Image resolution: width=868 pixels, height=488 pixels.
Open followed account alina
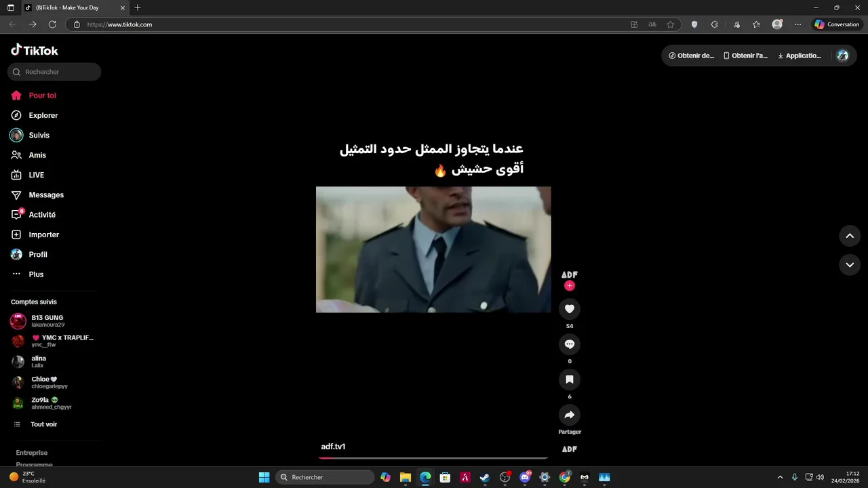point(53,362)
